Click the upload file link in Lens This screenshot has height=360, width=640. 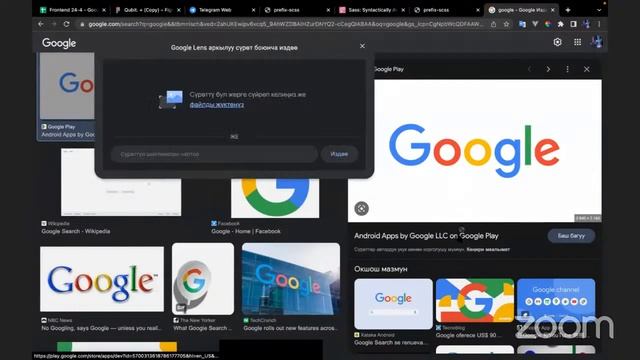[217, 105]
